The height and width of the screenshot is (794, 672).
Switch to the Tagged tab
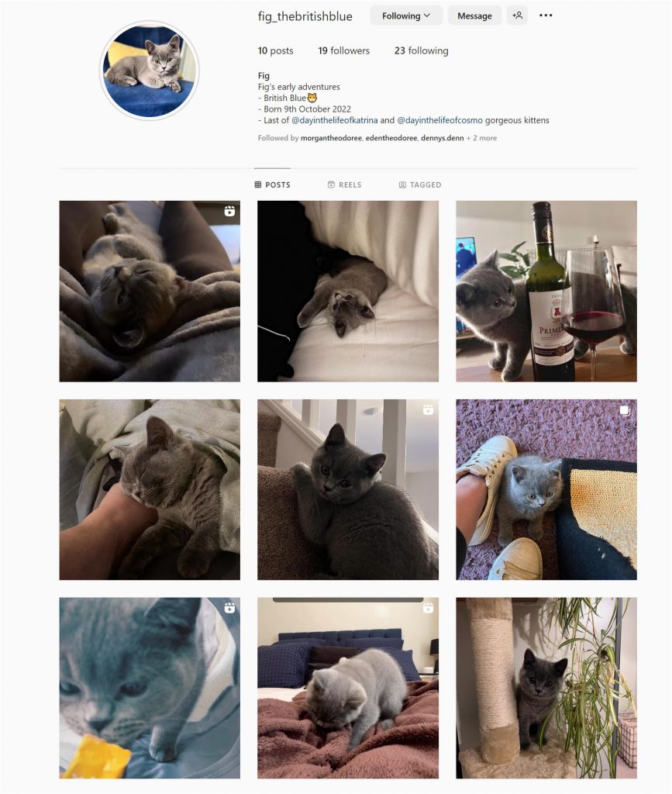tap(420, 185)
